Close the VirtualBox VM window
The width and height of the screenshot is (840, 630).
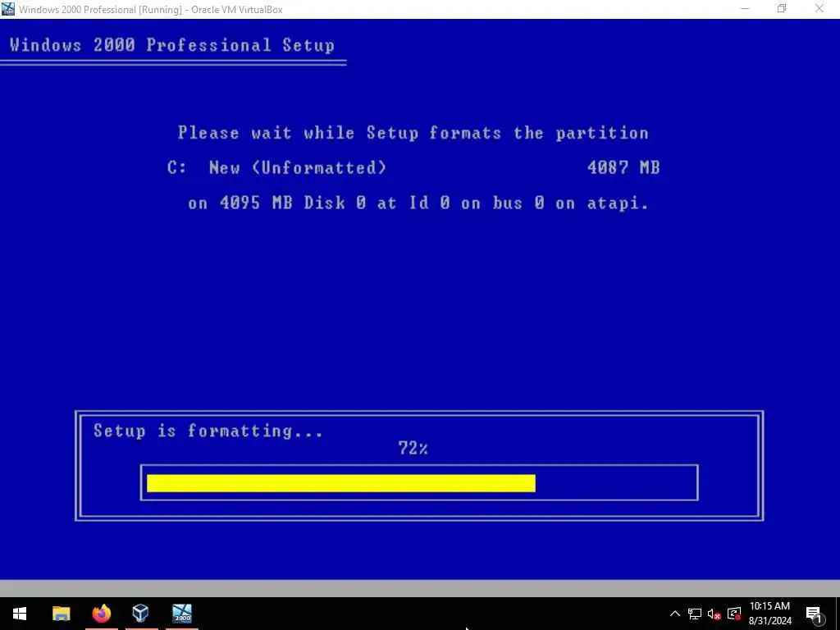[x=819, y=8]
